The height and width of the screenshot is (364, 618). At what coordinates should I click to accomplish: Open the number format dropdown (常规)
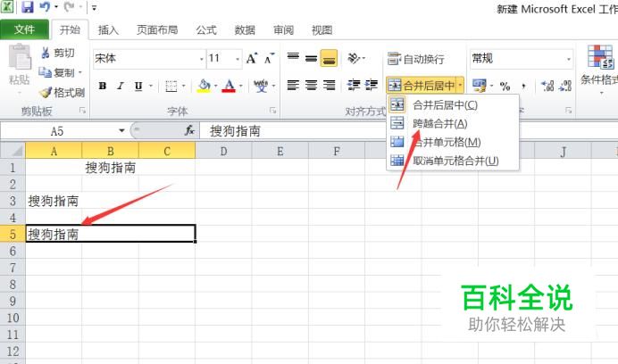tap(568, 59)
